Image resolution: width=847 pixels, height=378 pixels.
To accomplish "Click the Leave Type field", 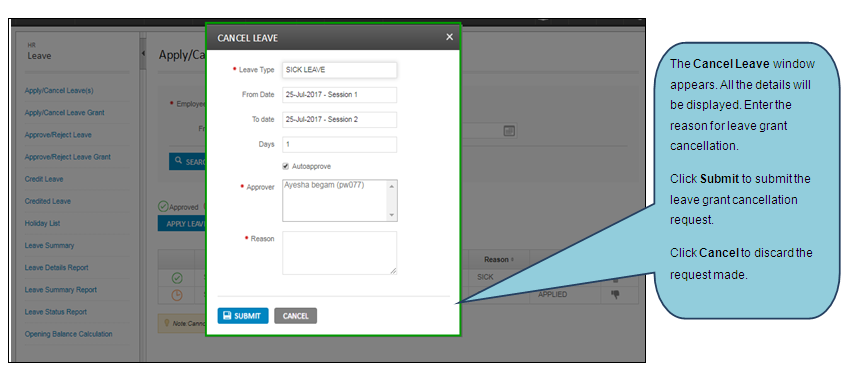I will tap(339, 70).
